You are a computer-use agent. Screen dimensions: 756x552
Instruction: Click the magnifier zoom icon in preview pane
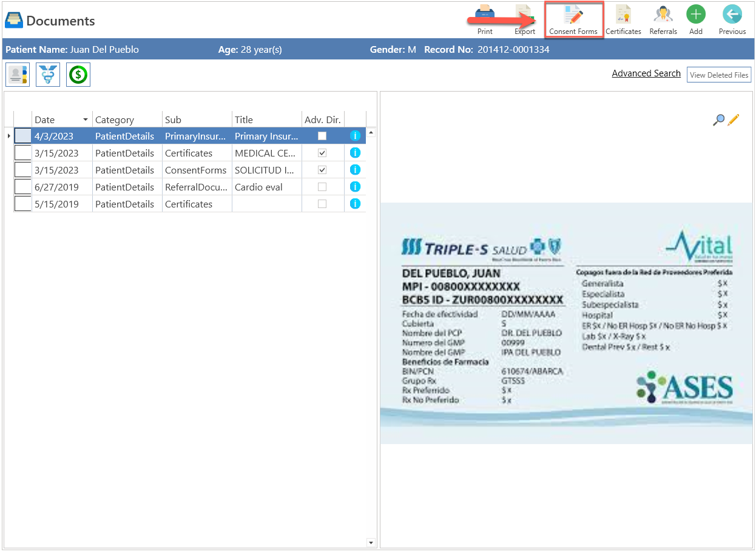click(718, 120)
